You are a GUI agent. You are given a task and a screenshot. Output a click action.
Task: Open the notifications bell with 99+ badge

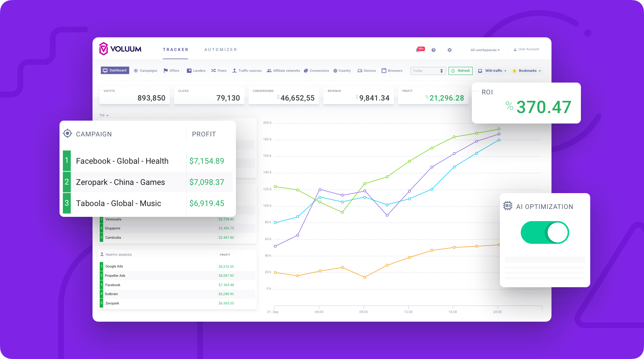420,50
